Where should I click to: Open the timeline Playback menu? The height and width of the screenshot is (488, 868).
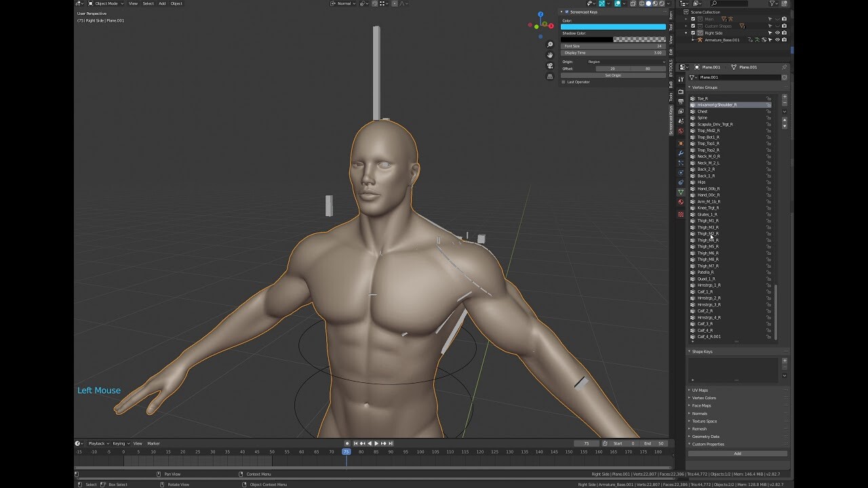pos(98,443)
